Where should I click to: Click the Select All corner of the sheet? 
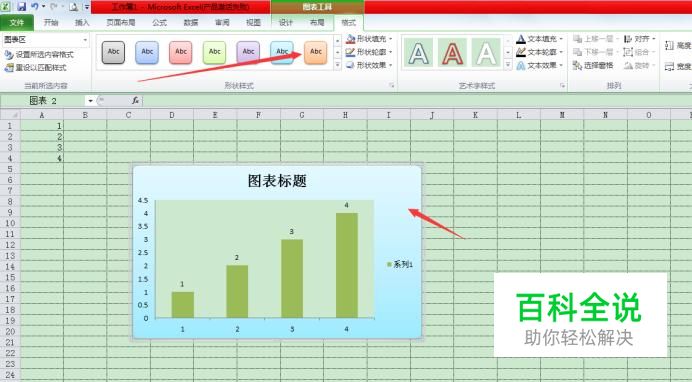(x=10, y=115)
